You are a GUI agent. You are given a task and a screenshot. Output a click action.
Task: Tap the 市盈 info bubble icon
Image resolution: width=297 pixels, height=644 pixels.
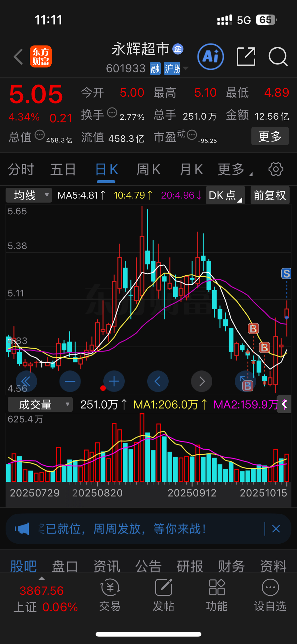pos(192,135)
